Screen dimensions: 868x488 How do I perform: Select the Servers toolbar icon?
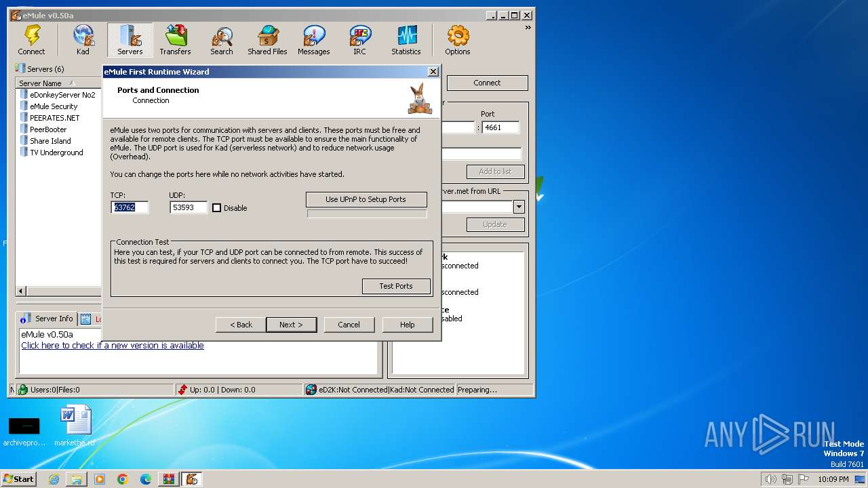coord(130,40)
